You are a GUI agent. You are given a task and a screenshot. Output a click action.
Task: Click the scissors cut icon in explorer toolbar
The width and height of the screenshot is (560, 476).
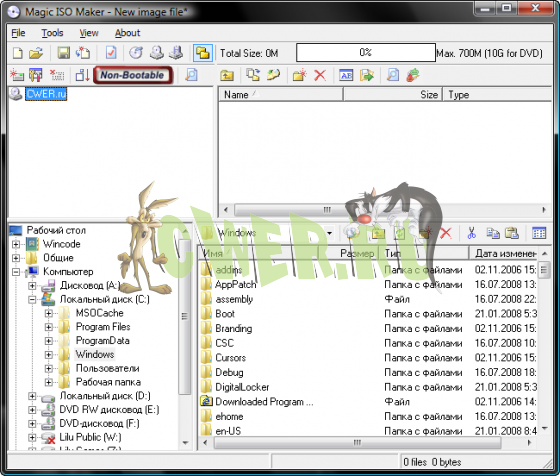click(x=472, y=233)
